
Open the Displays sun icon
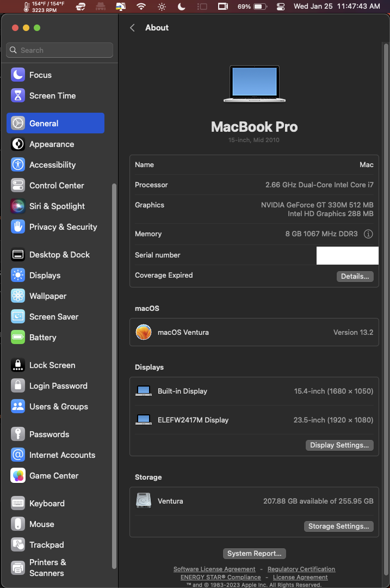(17, 275)
